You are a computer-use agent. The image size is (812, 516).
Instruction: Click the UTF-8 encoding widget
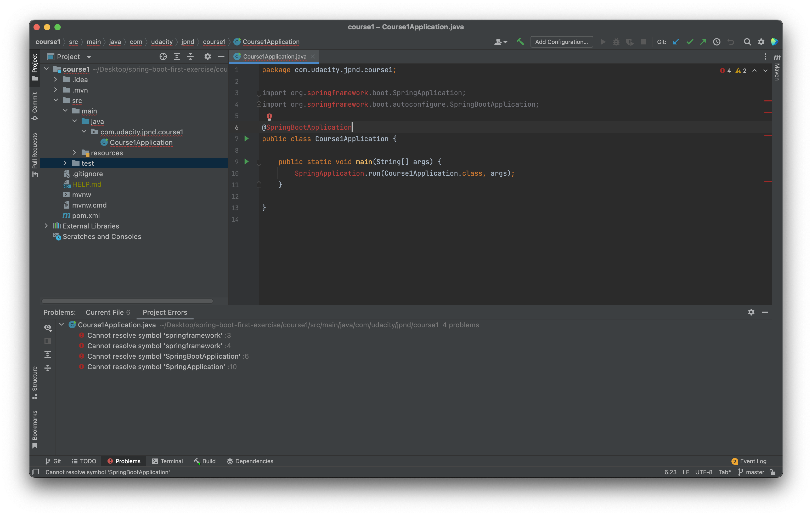(x=704, y=472)
